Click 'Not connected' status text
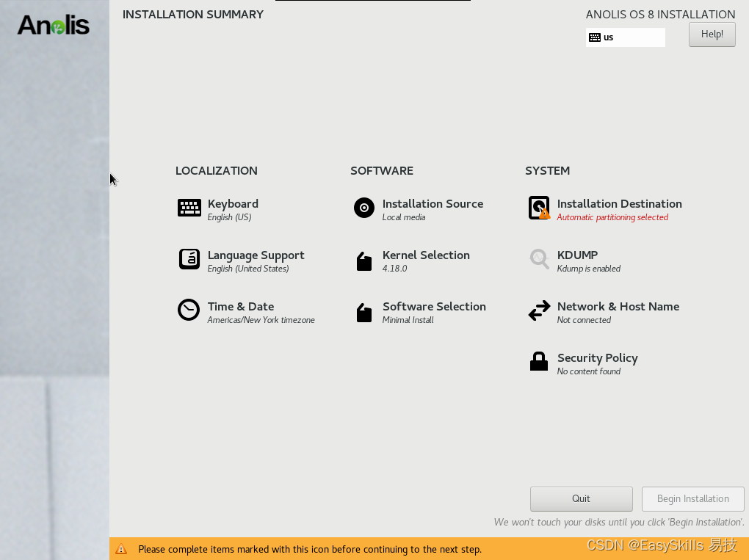This screenshot has width=749, height=560. pyautogui.click(x=584, y=320)
